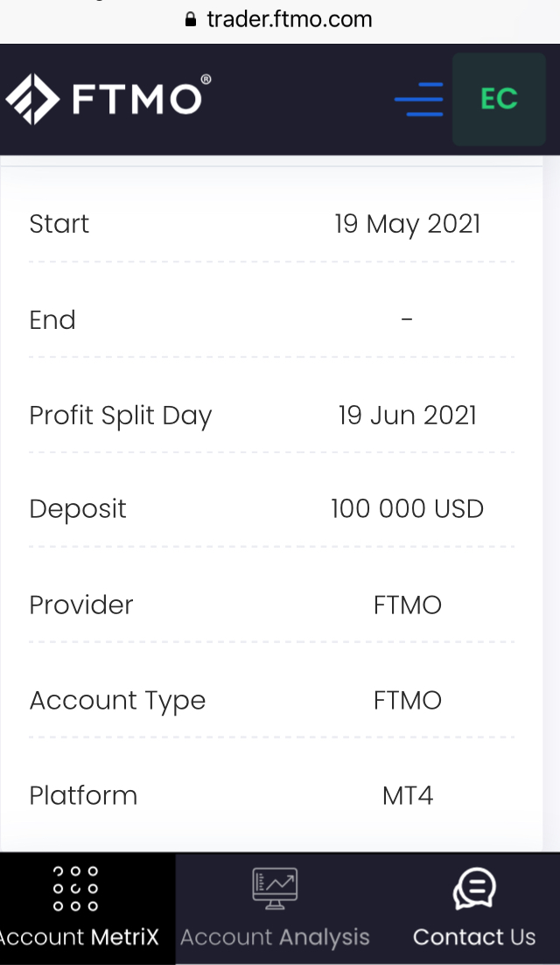Click the Profit Split Day label
This screenshot has height=965, width=560.
click(121, 415)
